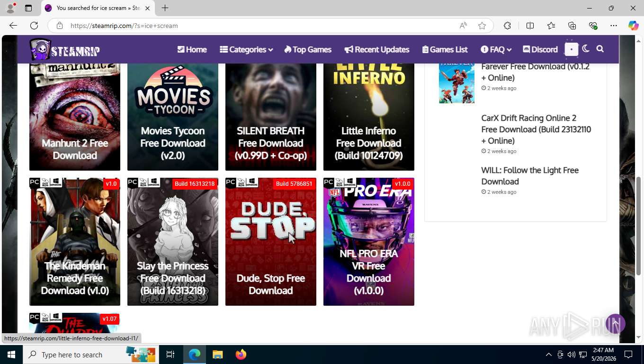This screenshot has width=644, height=364.
Task: Open the Favorites list icon
Action: point(551,26)
